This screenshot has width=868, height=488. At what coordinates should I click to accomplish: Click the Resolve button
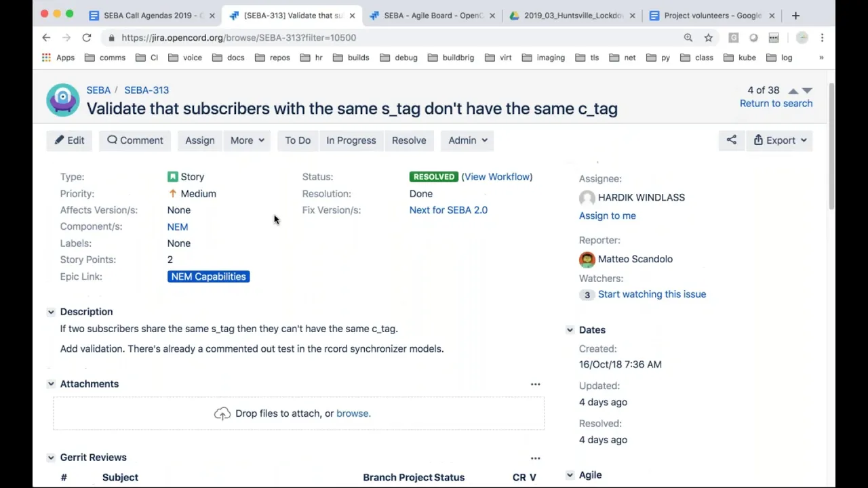(x=409, y=140)
